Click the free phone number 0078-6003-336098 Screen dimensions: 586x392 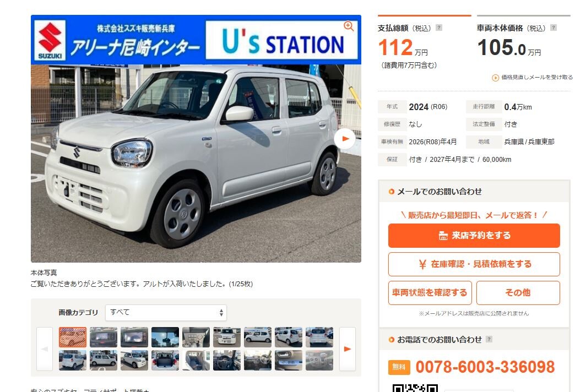click(485, 367)
